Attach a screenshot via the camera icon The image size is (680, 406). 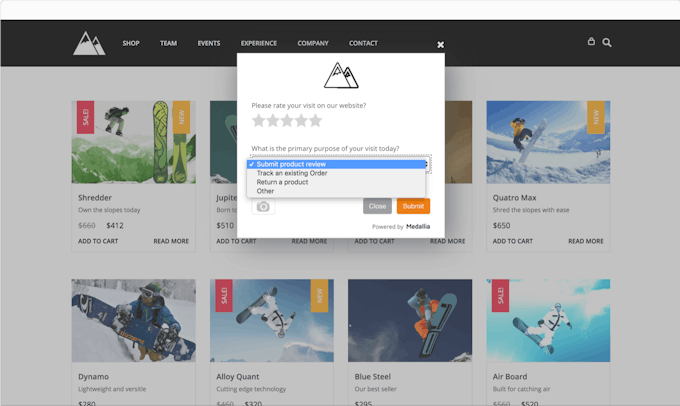(x=263, y=206)
